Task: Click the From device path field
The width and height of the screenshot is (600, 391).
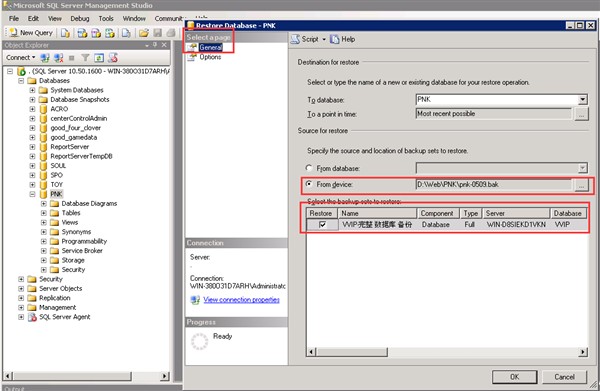Action: point(494,184)
